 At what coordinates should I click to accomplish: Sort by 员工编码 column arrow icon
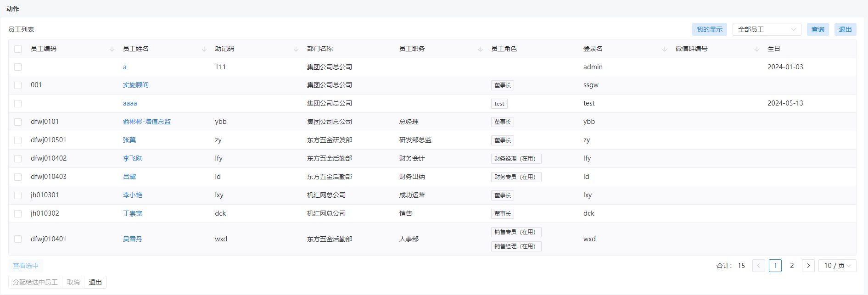(112, 49)
